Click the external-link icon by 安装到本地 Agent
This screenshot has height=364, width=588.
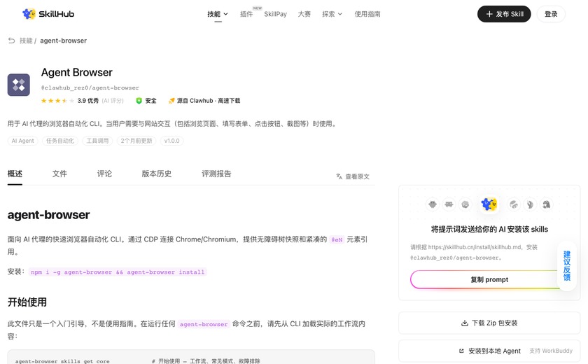click(x=461, y=351)
